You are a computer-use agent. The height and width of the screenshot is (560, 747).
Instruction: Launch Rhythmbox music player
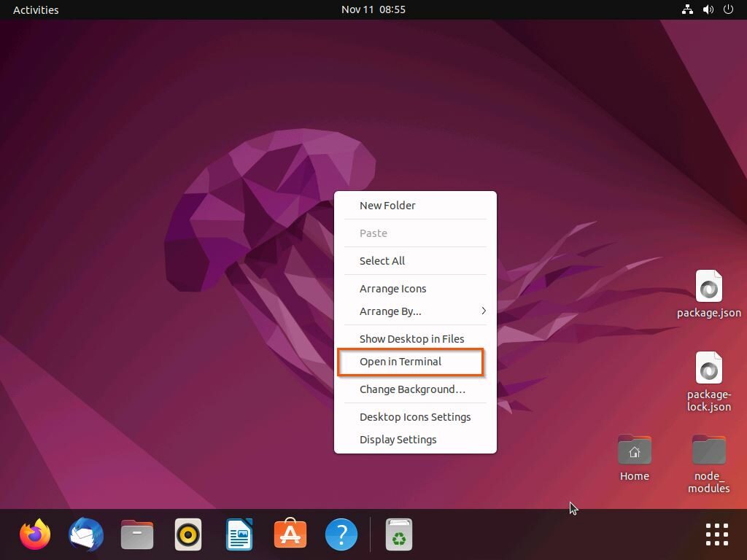[187, 534]
